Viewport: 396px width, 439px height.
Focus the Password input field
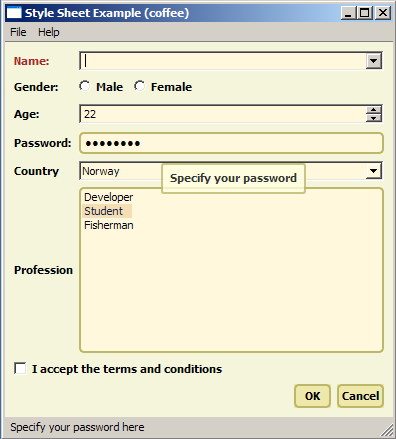pos(231,143)
